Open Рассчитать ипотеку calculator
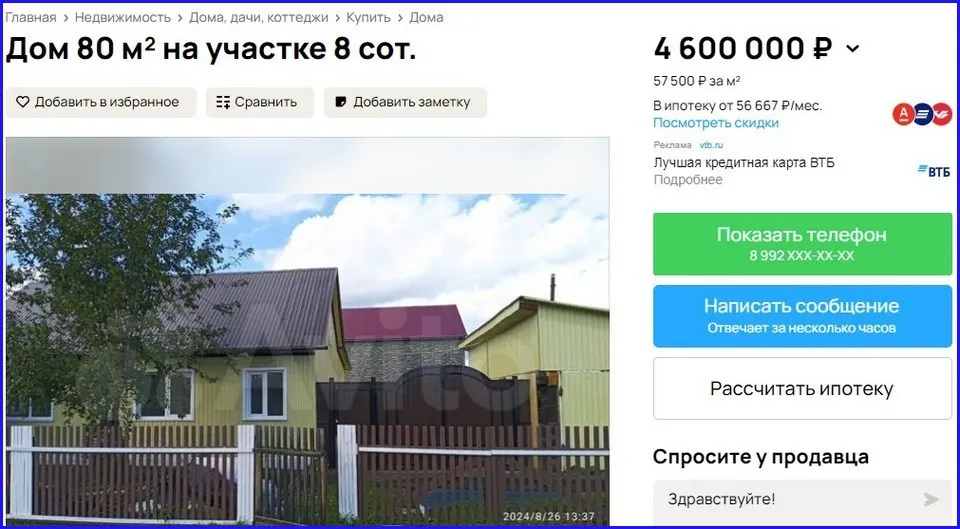This screenshot has width=960, height=529. click(x=802, y=389)
